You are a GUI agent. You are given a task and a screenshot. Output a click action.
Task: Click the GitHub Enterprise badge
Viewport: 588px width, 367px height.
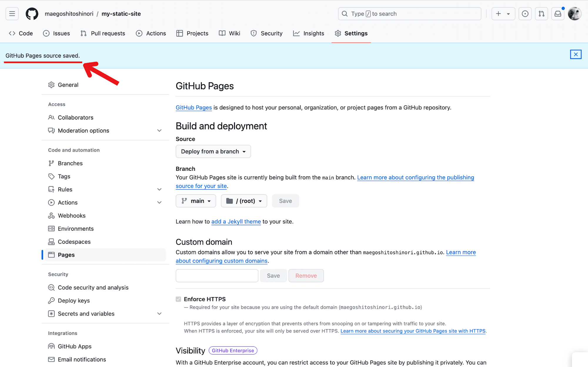[x=233, y=351]
